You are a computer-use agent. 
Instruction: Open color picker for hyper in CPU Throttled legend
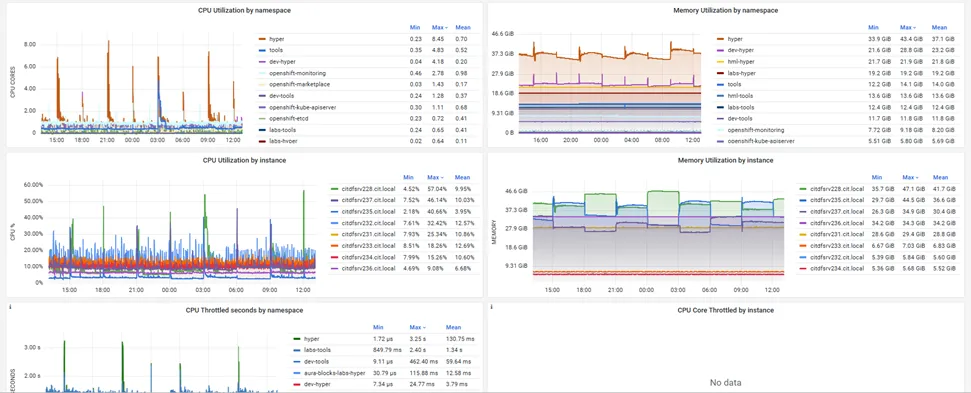pyautogui.click(x=297, y=339)
